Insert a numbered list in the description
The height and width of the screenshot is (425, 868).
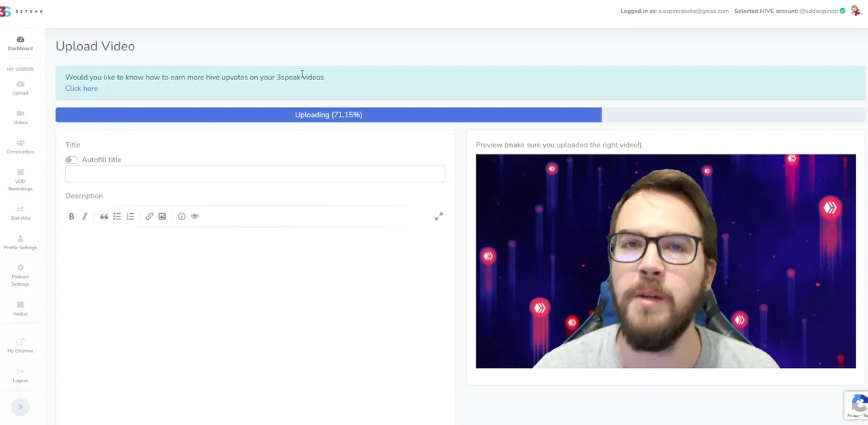tap(130, 217)
